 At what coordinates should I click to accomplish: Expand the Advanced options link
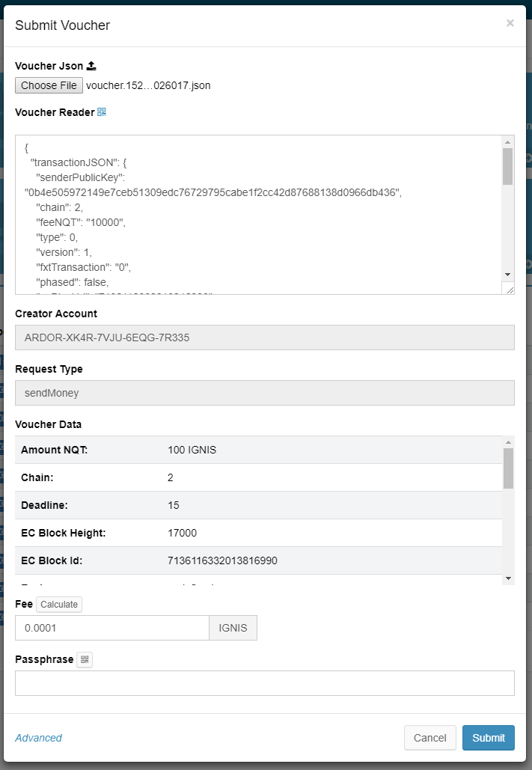[x=39, y=738]
